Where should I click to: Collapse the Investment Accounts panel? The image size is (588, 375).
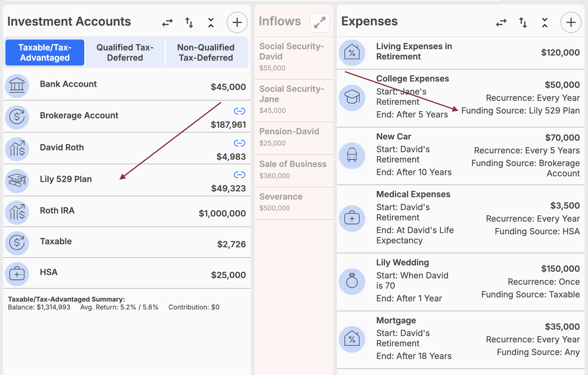(x=211, y=22)
